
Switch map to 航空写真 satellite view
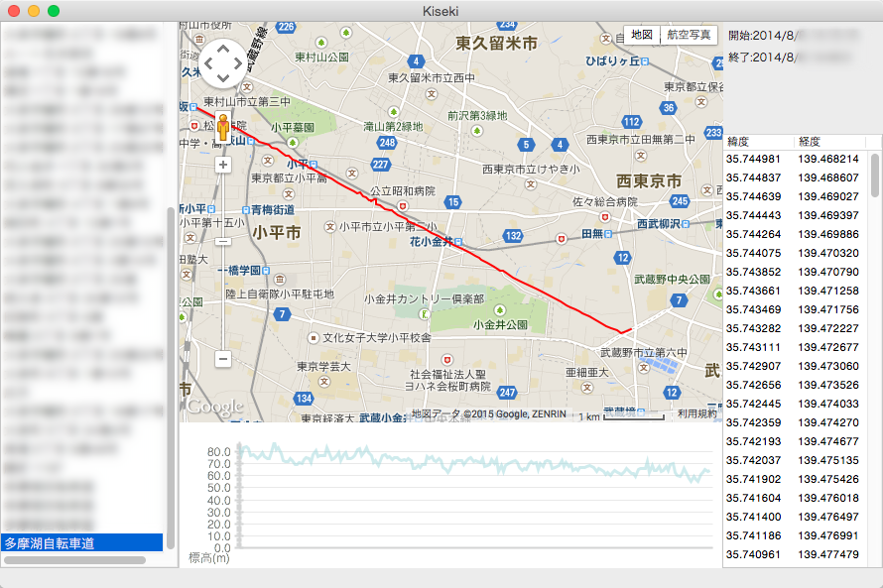point(689,35)
